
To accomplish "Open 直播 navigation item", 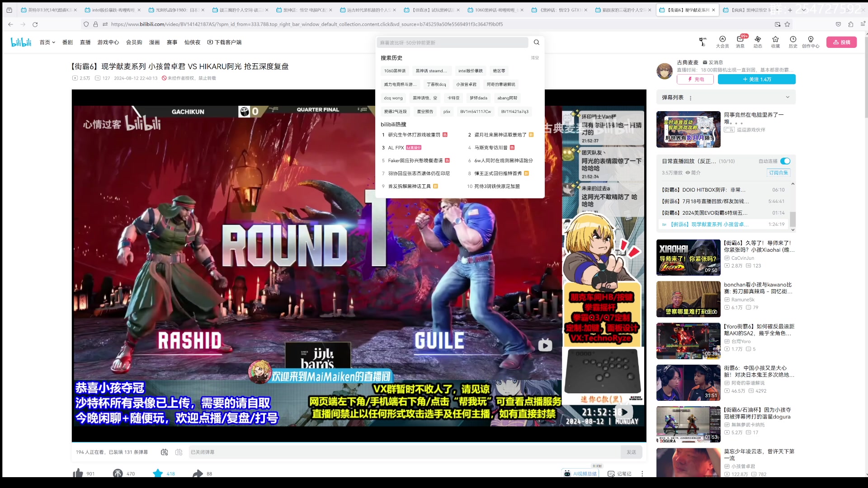I will point(85,42).
